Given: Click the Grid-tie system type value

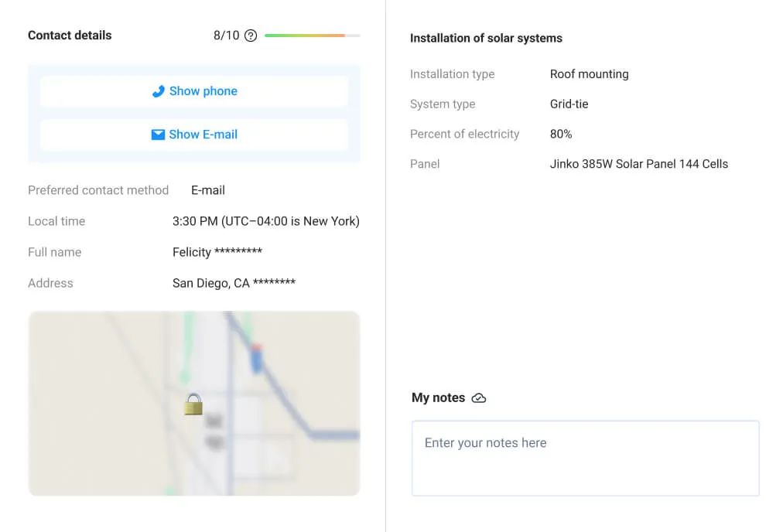Looking at the screenshot, I should coord(569,104).
